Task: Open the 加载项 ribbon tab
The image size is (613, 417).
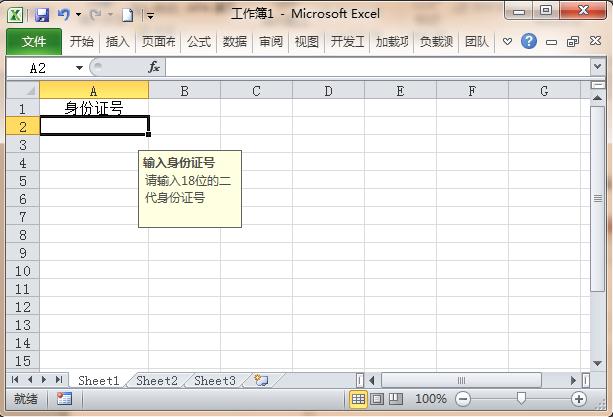Action: (392, 41)
